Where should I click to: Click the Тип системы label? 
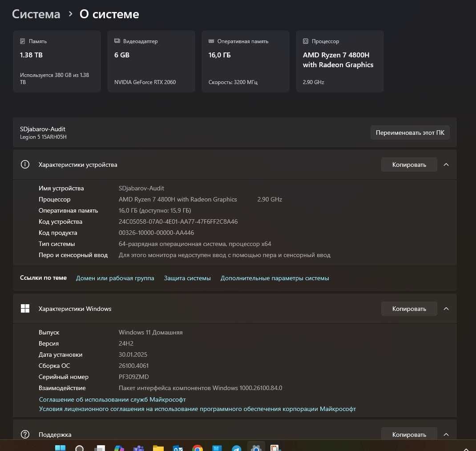click(x=56, y=244)
